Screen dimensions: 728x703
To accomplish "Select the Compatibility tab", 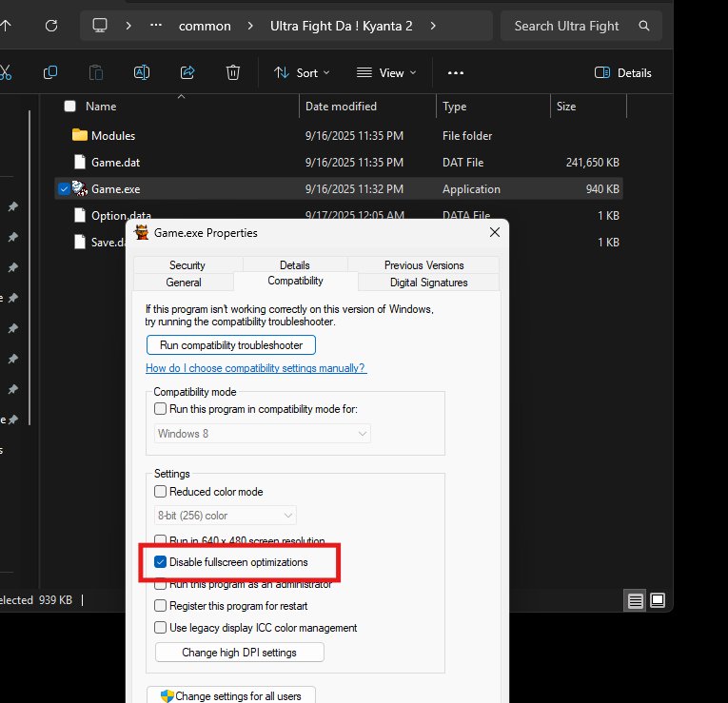I will pos(295,281).
